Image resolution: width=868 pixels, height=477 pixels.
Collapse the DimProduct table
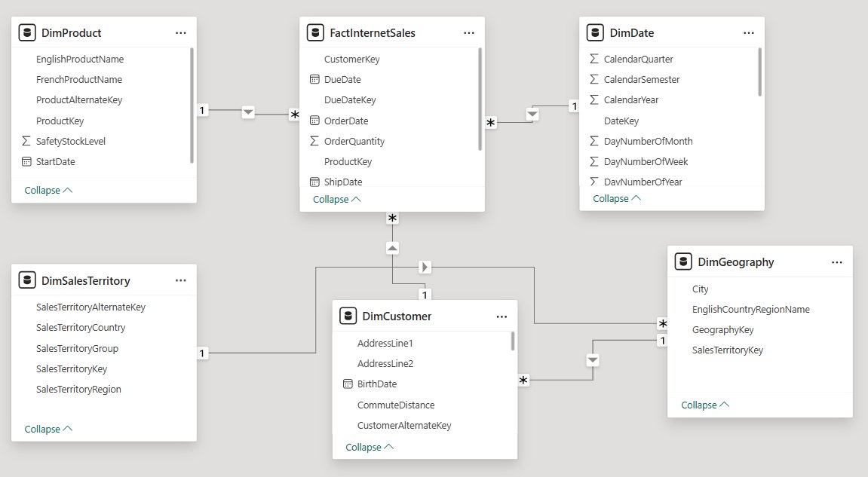[48, 191]
